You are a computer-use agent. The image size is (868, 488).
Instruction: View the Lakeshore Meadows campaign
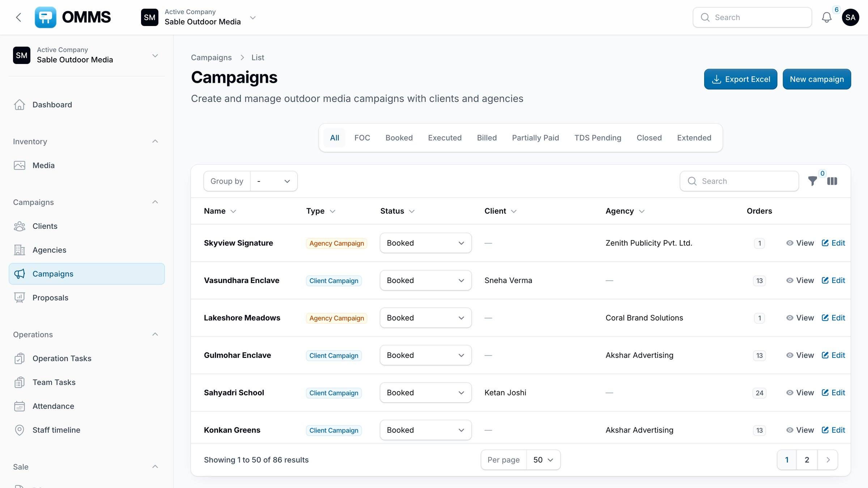(800, 318)
